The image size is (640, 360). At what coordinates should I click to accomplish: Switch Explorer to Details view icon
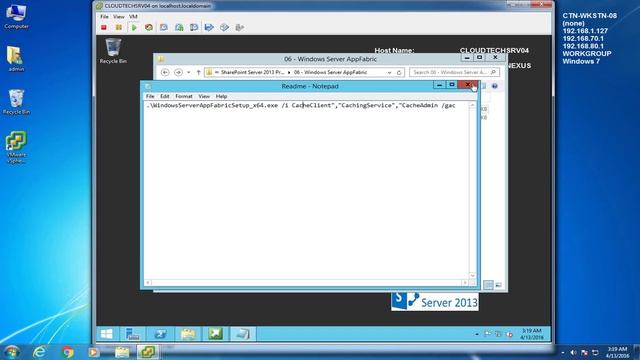pyautogui.click(x=488, y=285)
